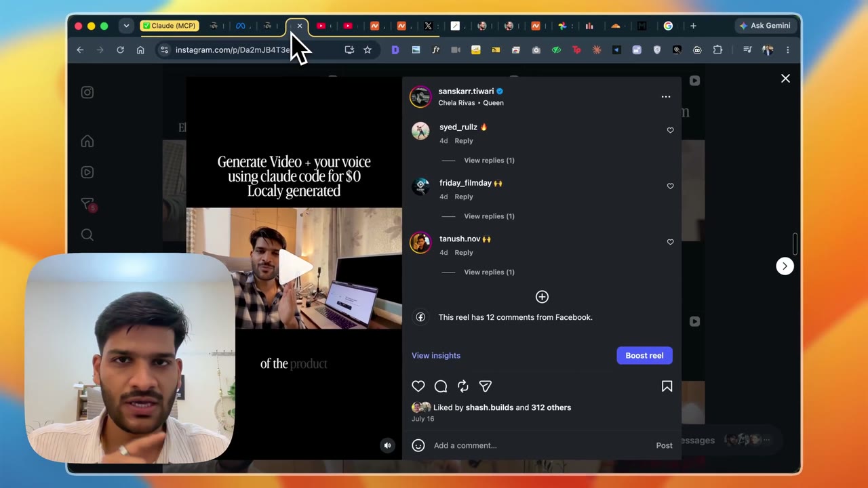Play the reel video

pos(294,268)
